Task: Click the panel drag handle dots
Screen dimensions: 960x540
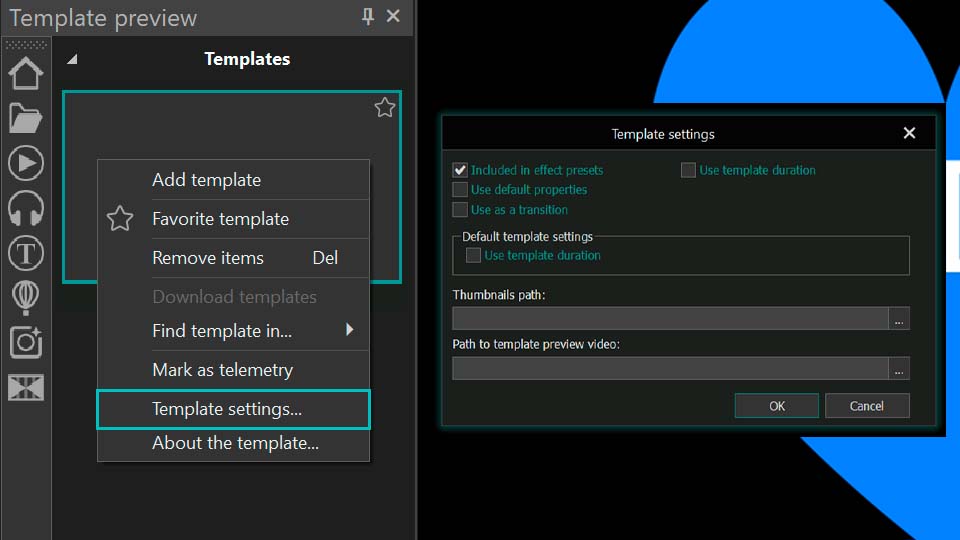Action: tap(26, 45)
